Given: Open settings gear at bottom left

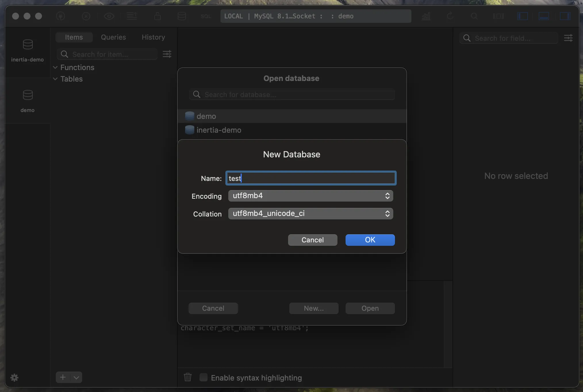Looking at the screenshot, I should coord(14,377).
